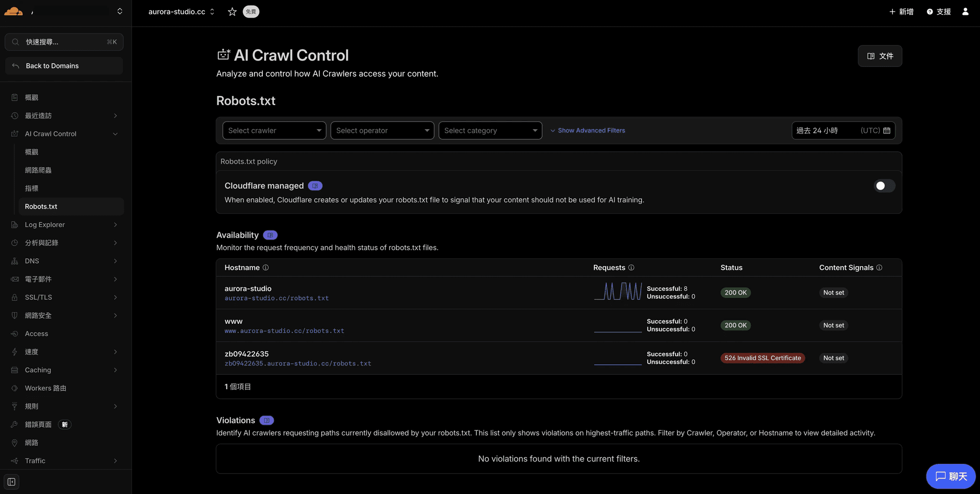Viewport: 980px width, 494px height.
Task: Click the aurora-studio requests sparkline chart
Action: pos(618,291)
